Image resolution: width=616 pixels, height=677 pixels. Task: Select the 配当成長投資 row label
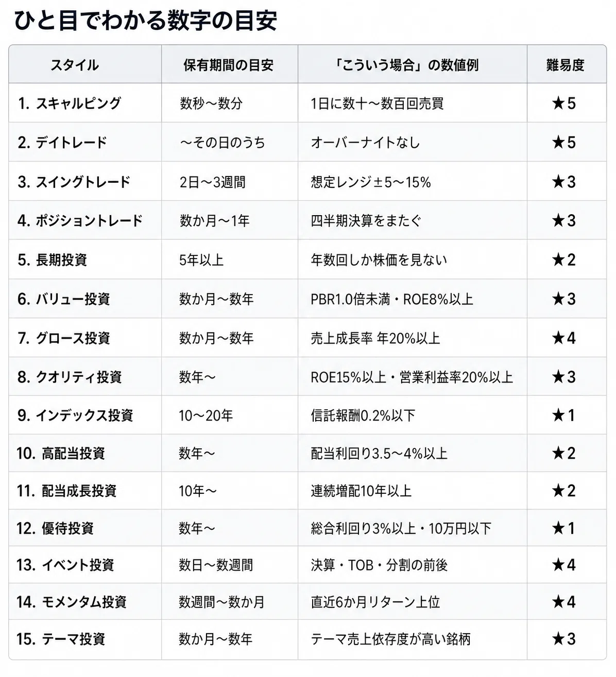66,491
